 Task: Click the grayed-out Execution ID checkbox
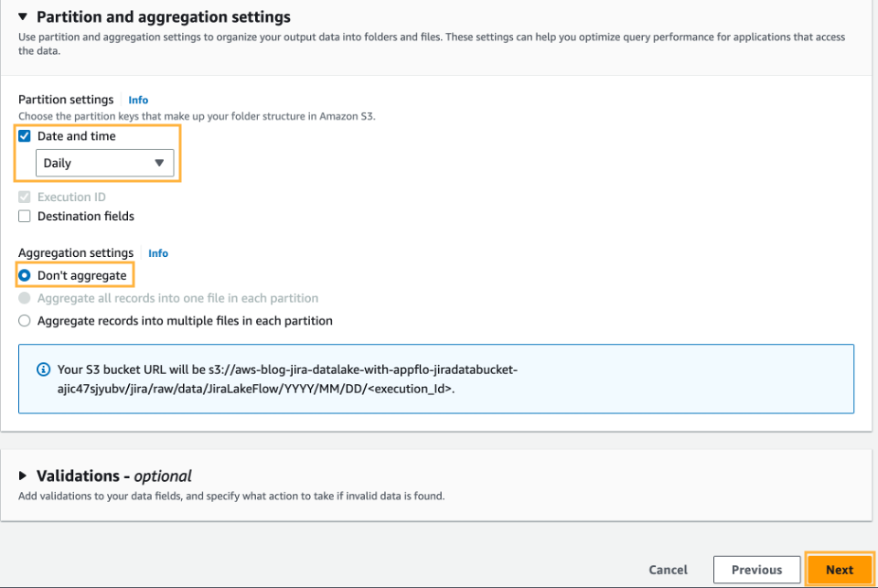[23, 197]
